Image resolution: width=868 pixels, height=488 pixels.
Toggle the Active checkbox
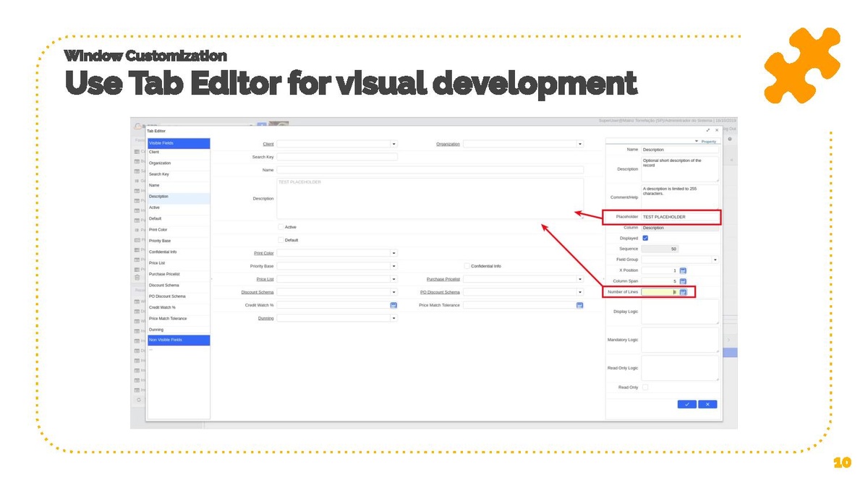coord(281,227)
